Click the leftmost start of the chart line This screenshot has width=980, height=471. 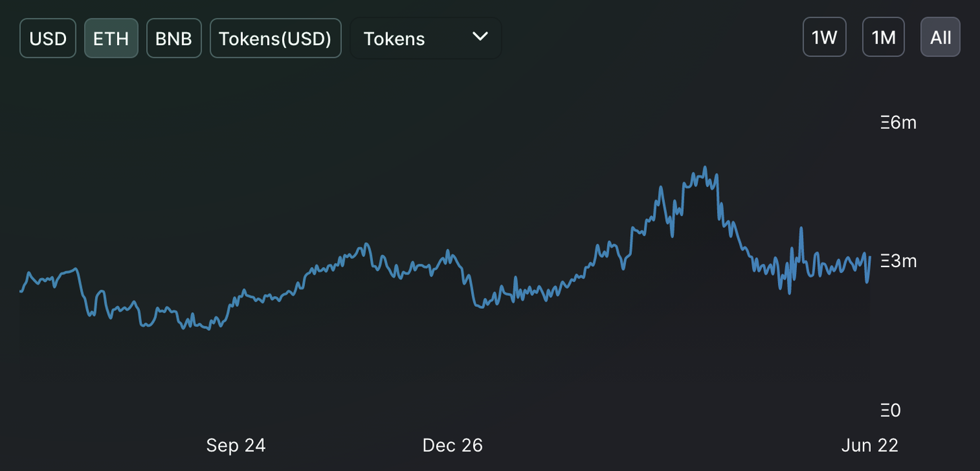[x=21, y=291]
